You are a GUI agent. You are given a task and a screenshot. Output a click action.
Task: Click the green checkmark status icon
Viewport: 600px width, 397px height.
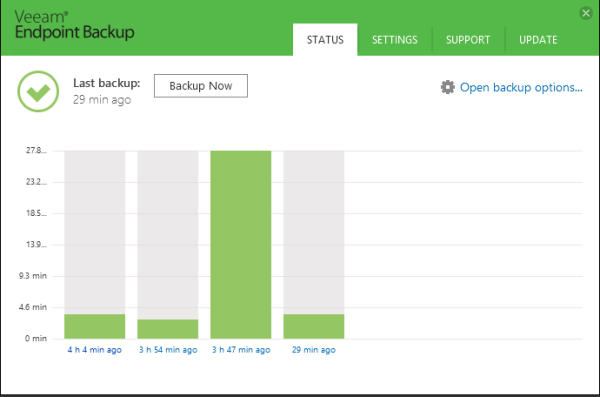tap(38, 91)
